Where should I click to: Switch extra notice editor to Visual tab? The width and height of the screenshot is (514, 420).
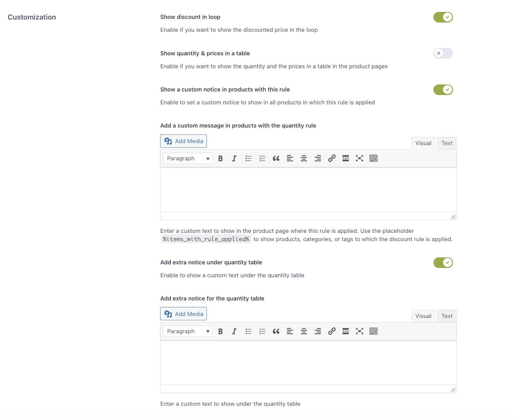tap(423, 316)
